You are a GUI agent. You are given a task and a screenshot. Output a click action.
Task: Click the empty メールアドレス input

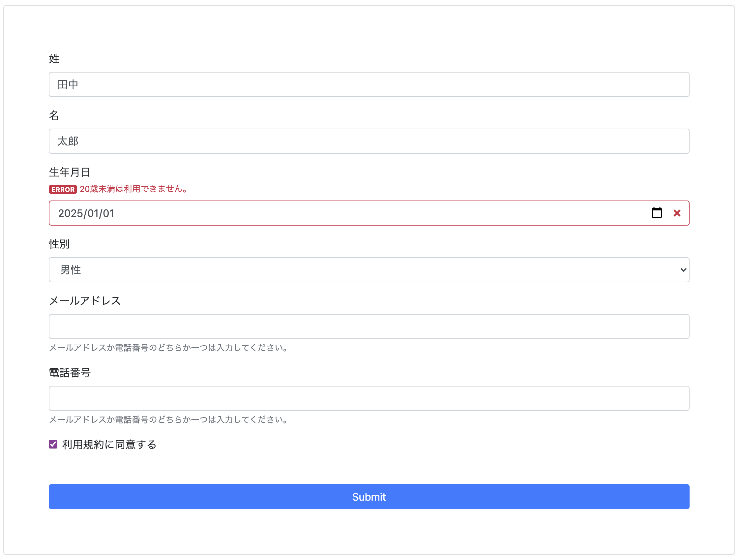tap(369, 327)
